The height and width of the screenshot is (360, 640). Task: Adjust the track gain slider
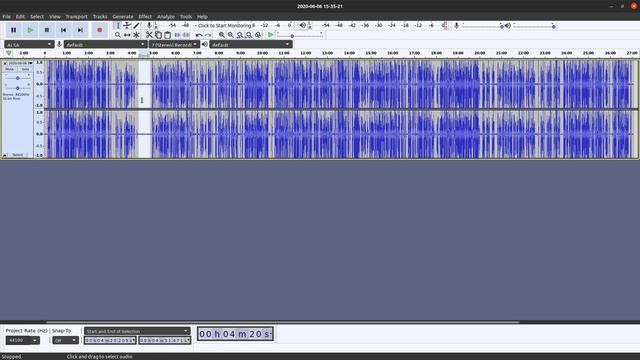coord(18,78)
